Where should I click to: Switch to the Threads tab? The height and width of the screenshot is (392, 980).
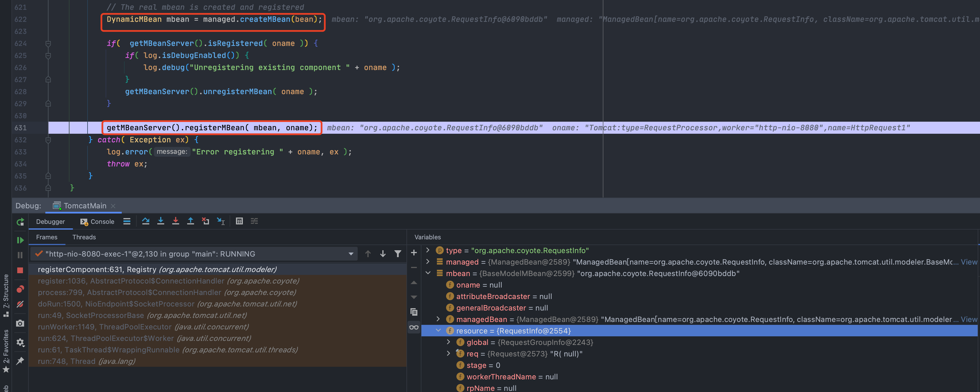tap(84, 237)
